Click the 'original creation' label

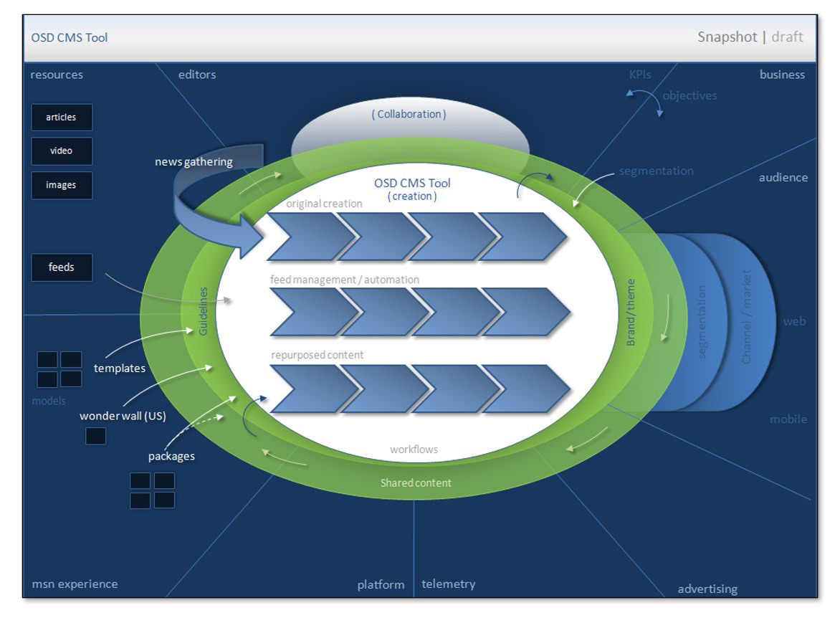[x=324, y=204]
